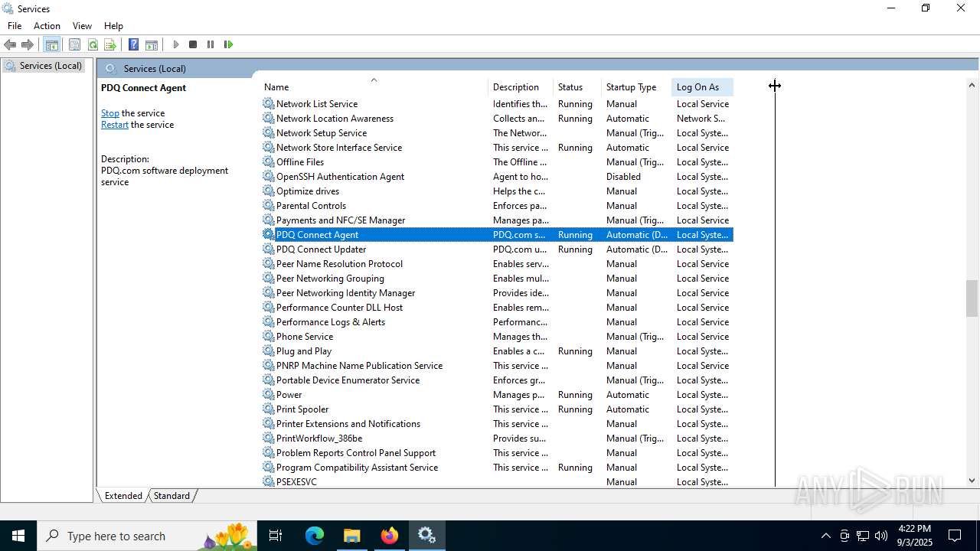Image resolution: width=980 pixels, height=551 pixels.
Task: Select Performance Counter DLL Host service
Action: (x=497, y=307)
